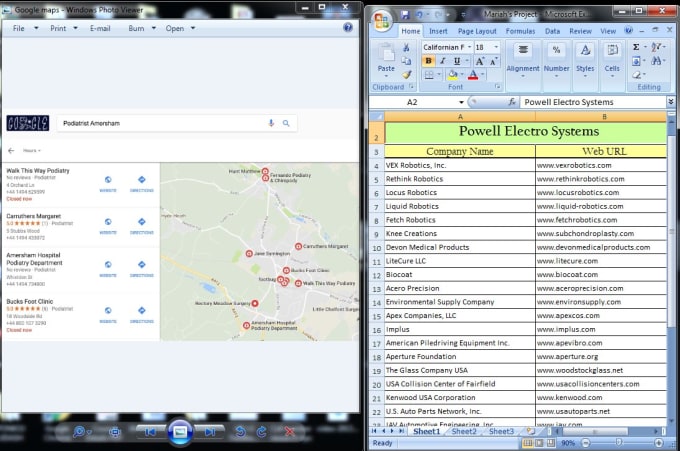Click the Excel zoom slider handle
This screenshot has height=451, width=680.
click(x=619, y=443)
